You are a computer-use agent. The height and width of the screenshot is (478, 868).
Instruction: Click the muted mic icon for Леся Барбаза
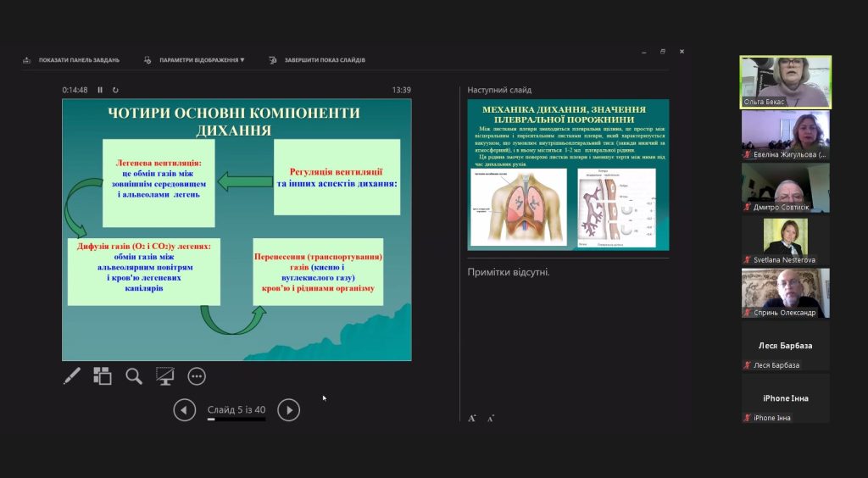coord(747,365)
